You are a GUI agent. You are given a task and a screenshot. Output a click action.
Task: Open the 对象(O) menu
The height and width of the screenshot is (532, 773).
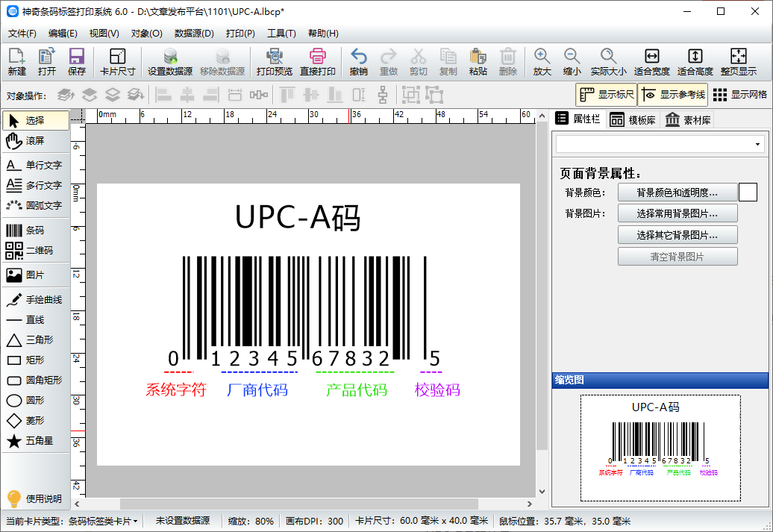[146, 34]
